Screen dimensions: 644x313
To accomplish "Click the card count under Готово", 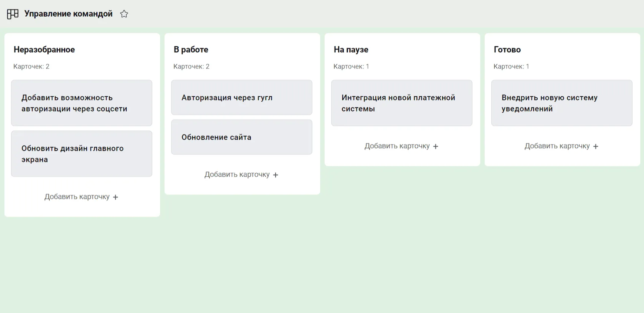I will coord(511,67).
